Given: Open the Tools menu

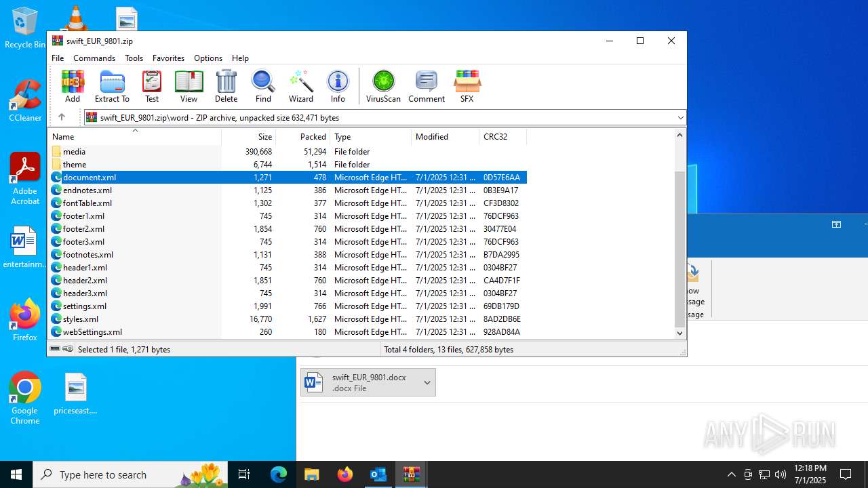Looking at the screenshot, I should click(x=134, y=58).
